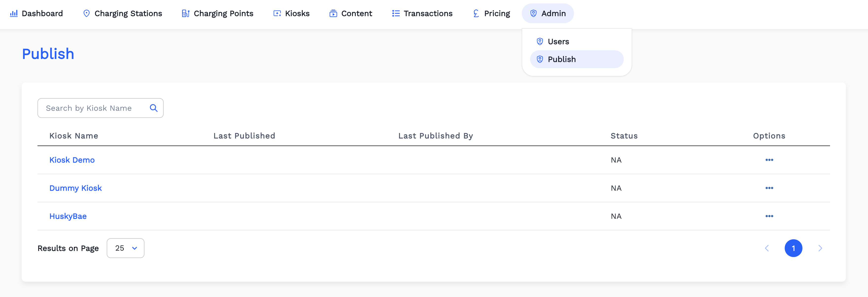Click the Dashboard bar chart icon
Screen dimensions: 868x297
14,14
